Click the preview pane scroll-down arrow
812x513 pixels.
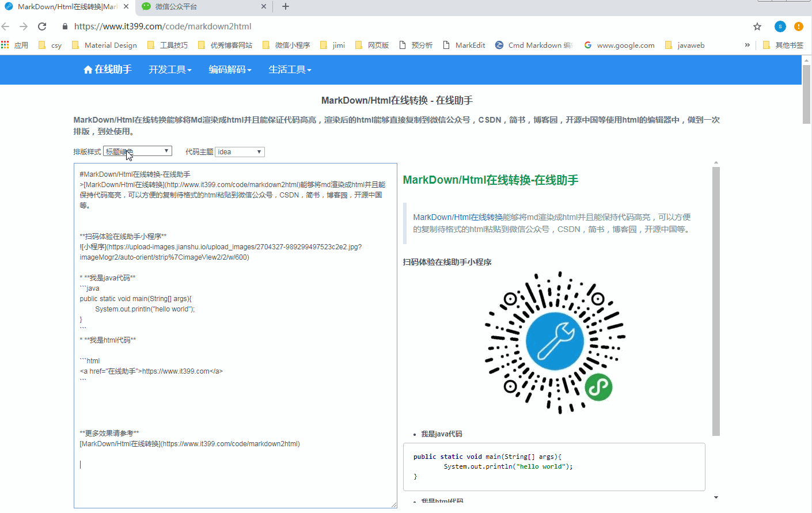point(716,497)
